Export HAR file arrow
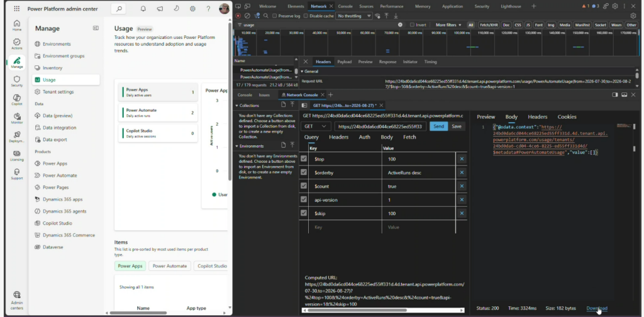 click(396, 16)
